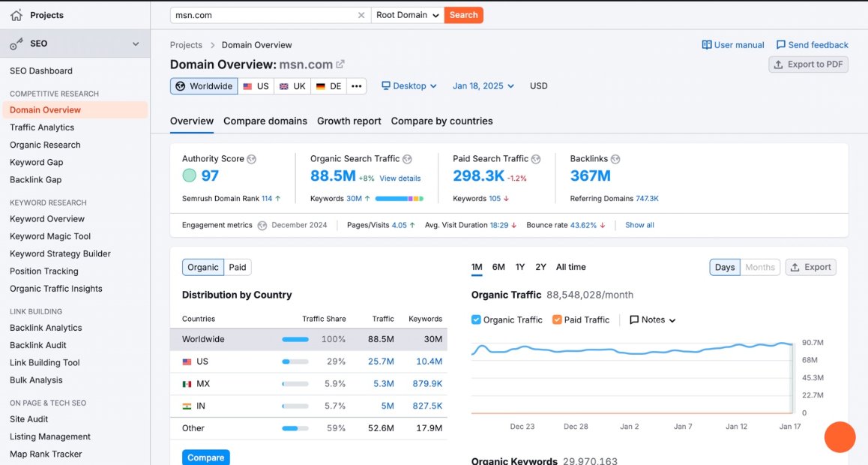
Task: Select the DE database
Action: (x=329, y=85)
